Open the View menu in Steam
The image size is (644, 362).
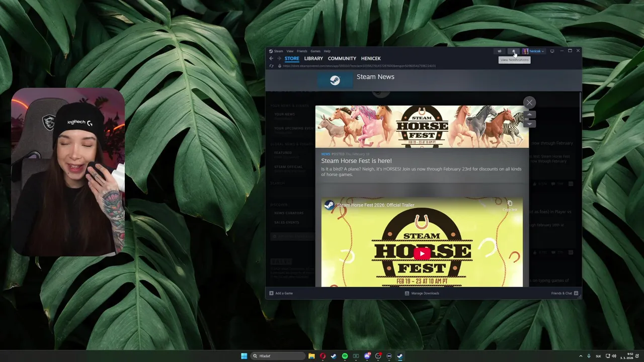click(x=290, y=51)
